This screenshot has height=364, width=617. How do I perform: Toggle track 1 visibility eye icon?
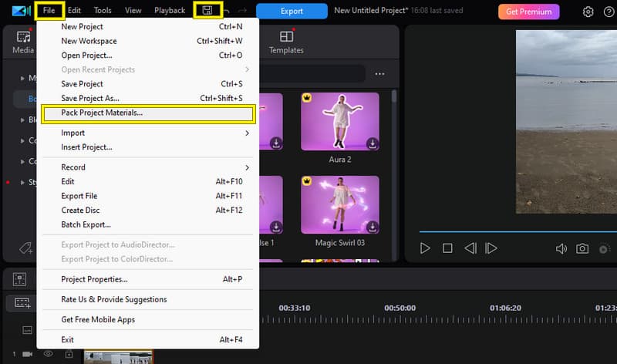click(x=48, y=353)
